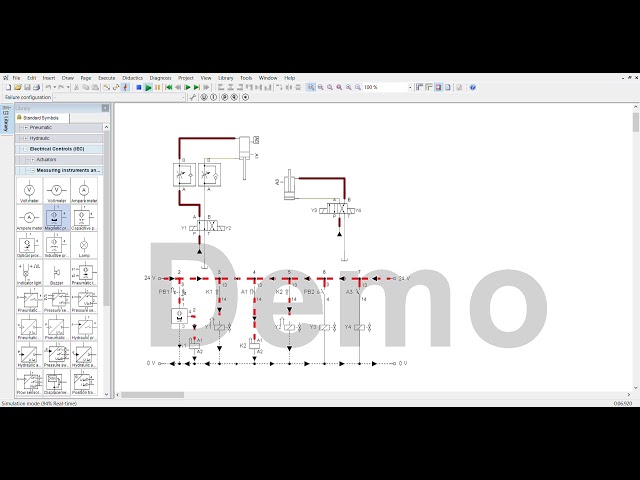
Task: Click the green rewind-to-start icon
Action: [x=169, y=87]
